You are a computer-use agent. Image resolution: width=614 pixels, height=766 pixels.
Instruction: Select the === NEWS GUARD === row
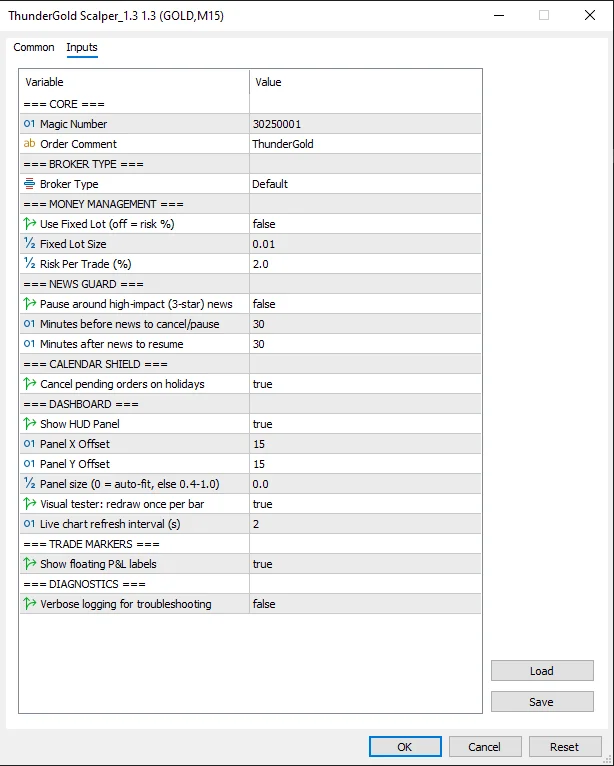click(x=250, y=284)
